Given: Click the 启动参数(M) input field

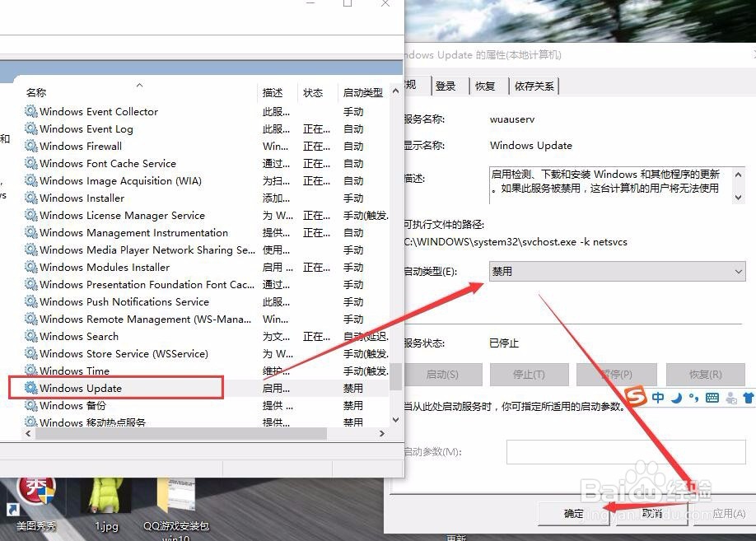Looking at the screenshot, I should (x=626, y=452).
